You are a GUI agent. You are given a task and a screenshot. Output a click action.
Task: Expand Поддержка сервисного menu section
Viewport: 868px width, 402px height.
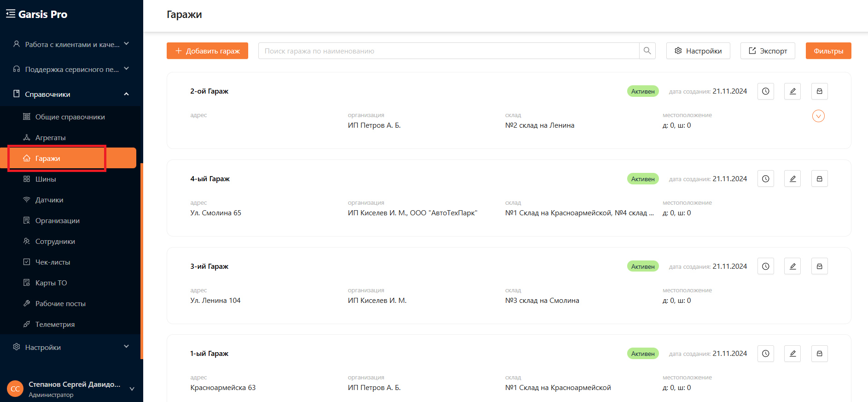click(x=71, y=69)
